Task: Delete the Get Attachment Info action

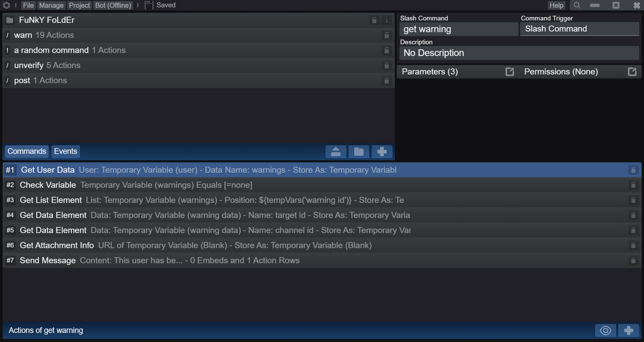Action: click(x=633, y=245)
